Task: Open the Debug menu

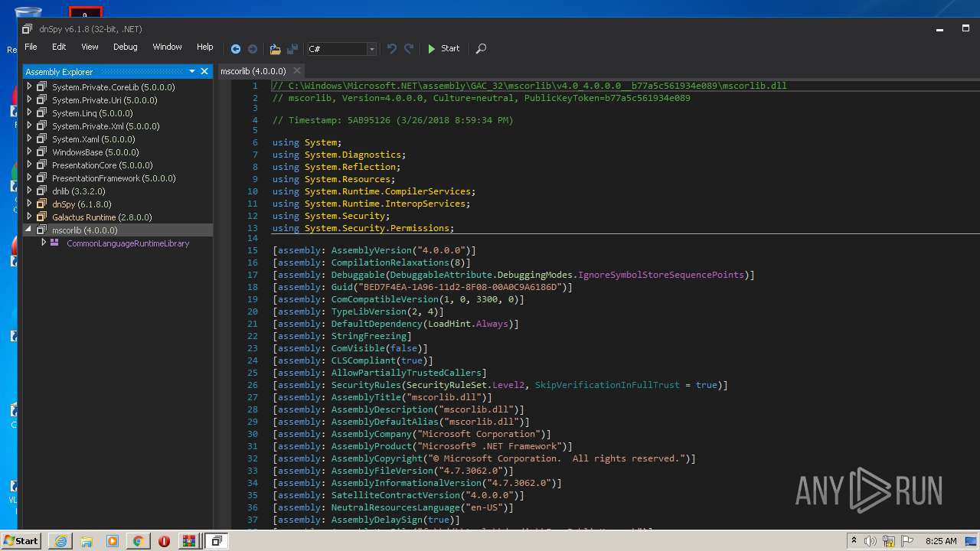Action: (126, 47)
